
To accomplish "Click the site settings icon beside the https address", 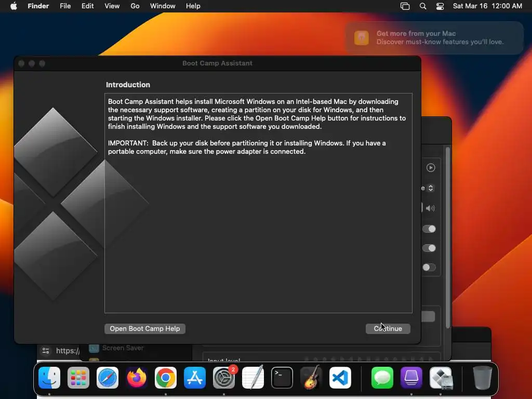I will [x=46, y=351].
